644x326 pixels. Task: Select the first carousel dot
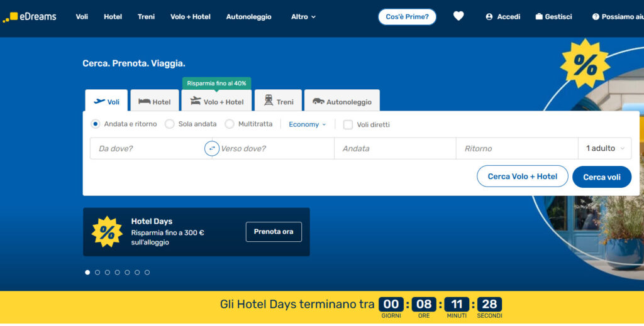click(87, 272)
